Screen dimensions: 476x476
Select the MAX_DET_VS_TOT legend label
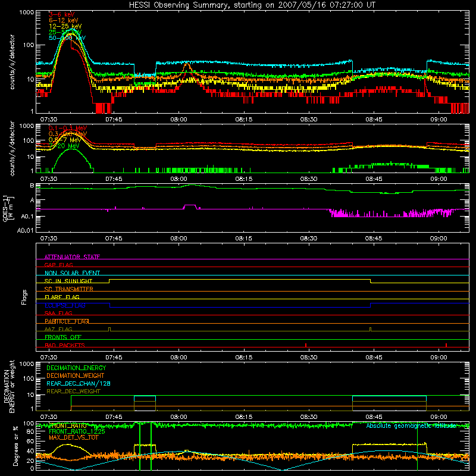pyautogui.click(x=74, y=437)
